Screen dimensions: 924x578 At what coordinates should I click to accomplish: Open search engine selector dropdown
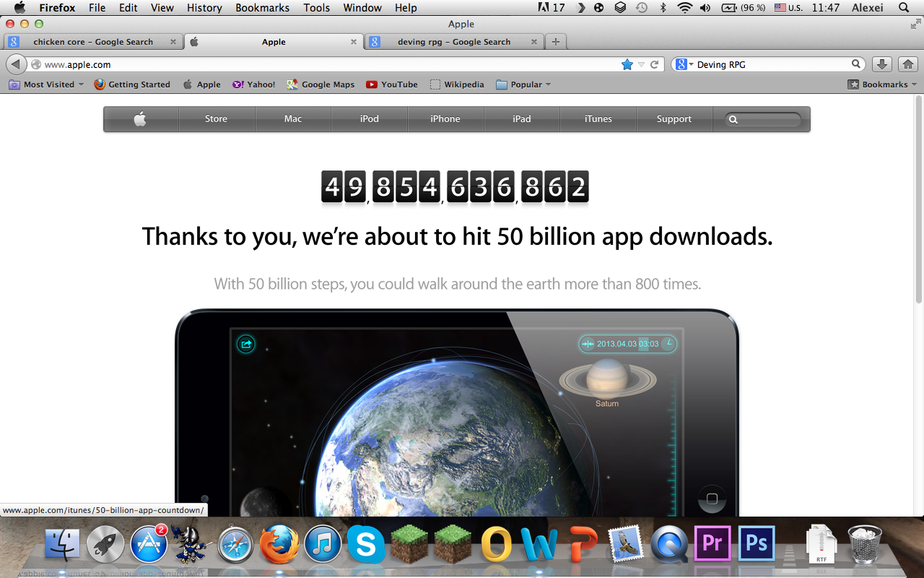684,64
